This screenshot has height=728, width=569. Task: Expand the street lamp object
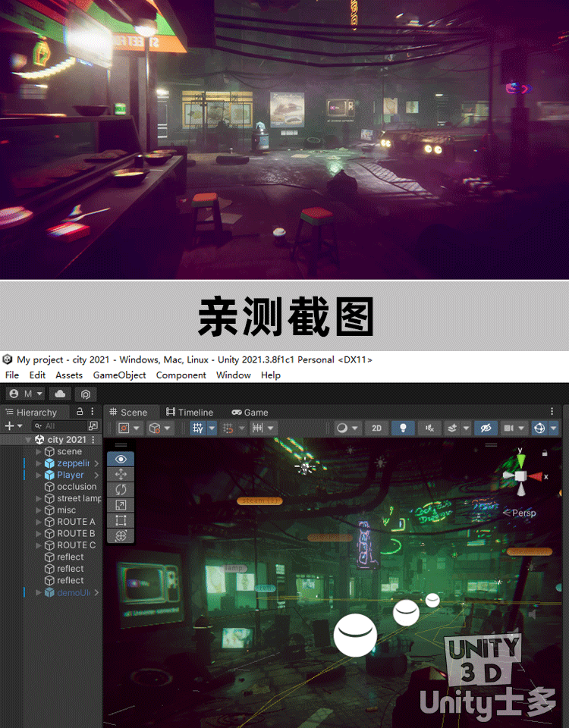coord(39,498)
